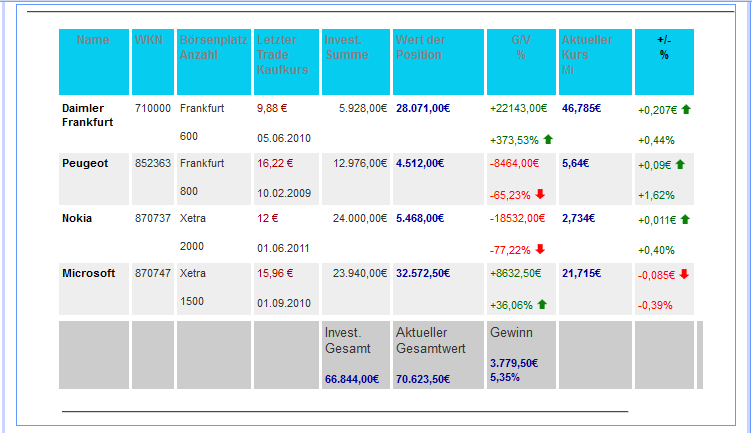This screenshot has width=752, height=433.
Task: Click green arrow next to Nokia's +0,011€
Action: click(x=686, y=218)
